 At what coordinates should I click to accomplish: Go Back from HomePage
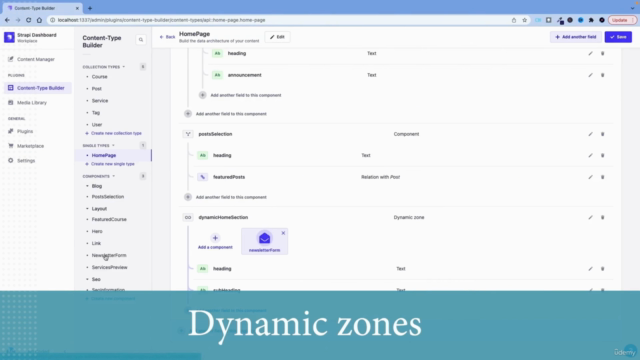pyautogui.click(x=167, y=37)
